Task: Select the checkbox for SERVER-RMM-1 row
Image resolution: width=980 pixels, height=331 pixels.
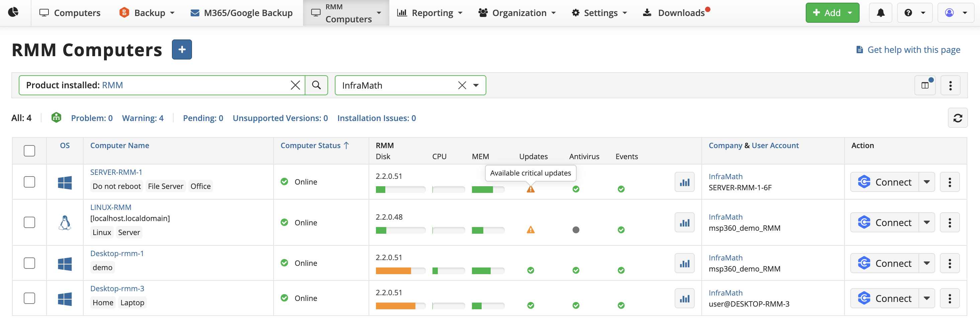Action: 29,182
